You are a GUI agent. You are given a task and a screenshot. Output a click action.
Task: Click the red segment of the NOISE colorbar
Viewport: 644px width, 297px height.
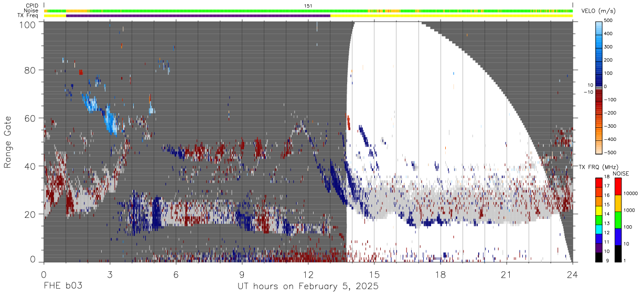tap(617, 186)
